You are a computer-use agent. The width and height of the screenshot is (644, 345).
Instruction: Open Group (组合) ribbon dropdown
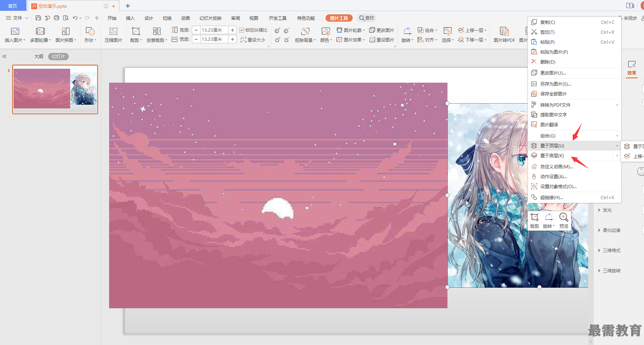tap(428, 30)
